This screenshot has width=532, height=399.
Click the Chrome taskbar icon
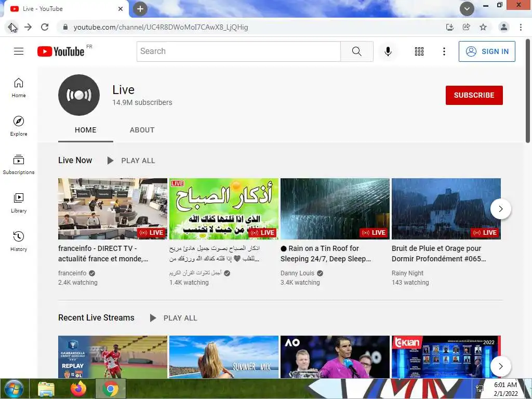click(x=111, y=389)
